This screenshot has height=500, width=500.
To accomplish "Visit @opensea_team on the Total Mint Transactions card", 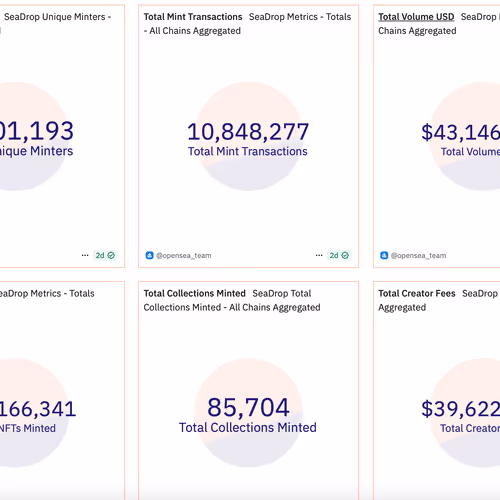I will tap(184, 256).
